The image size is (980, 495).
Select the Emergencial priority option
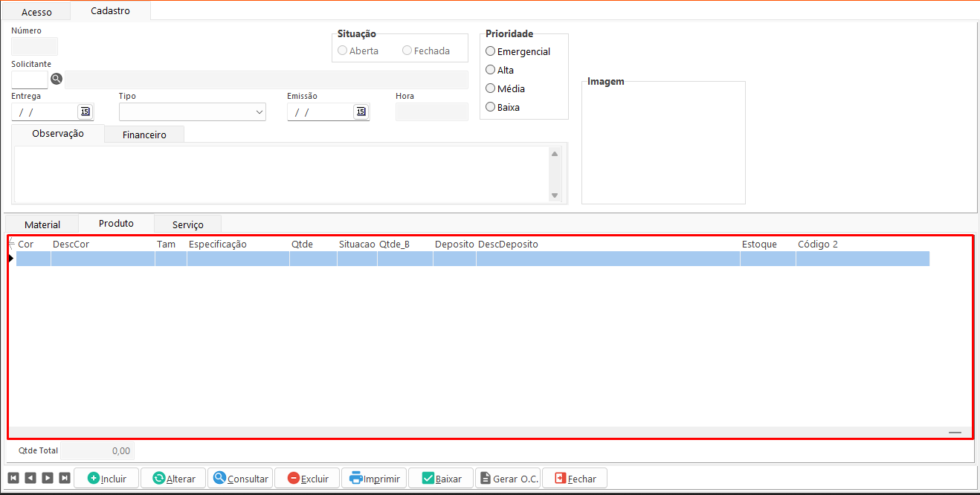490,51
